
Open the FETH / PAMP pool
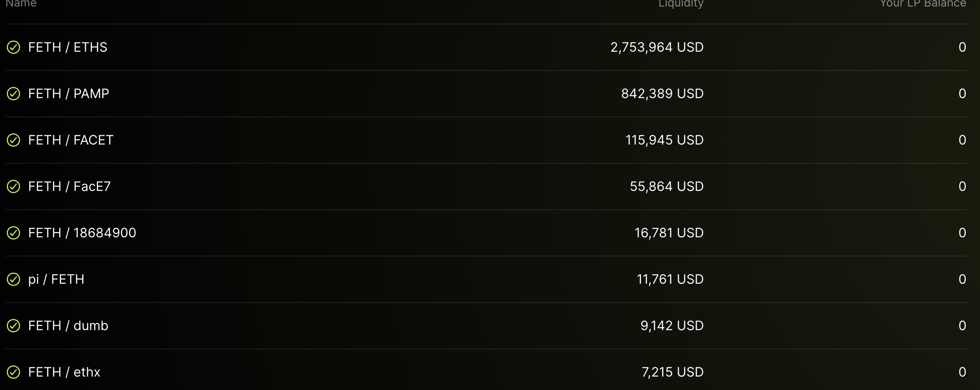(x=68, y=94)
